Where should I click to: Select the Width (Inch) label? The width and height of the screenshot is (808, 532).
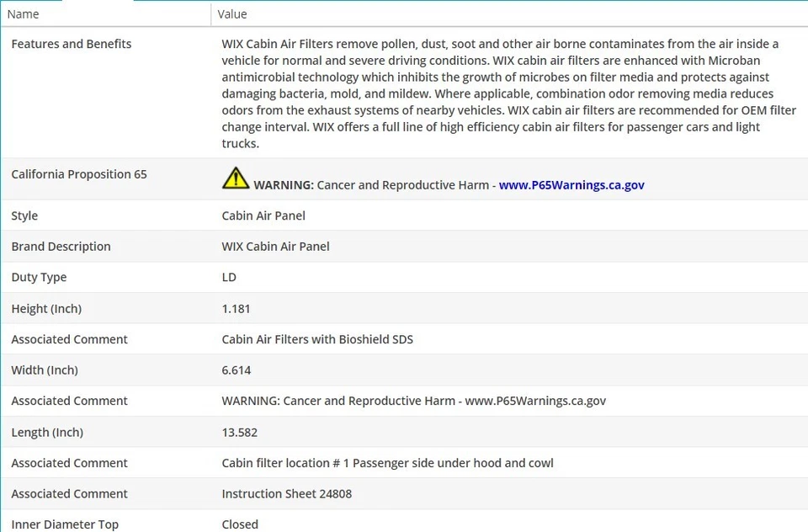(45, 370)
